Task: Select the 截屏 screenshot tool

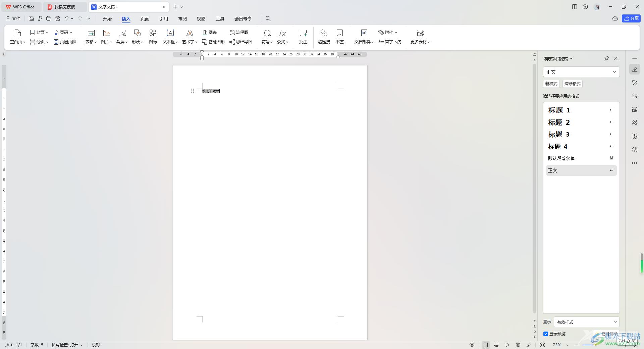Action: pyautogui.click(x=122, y=37)
